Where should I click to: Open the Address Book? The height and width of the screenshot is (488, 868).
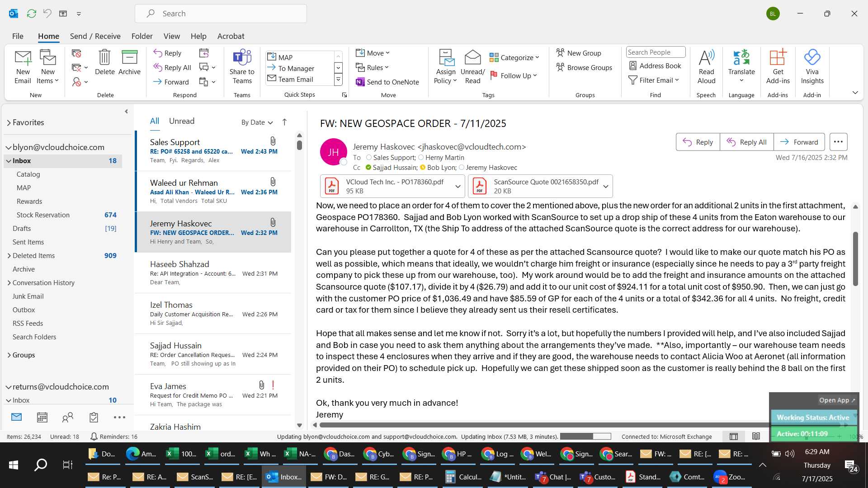pyautogui.click(x=655, y=66)
